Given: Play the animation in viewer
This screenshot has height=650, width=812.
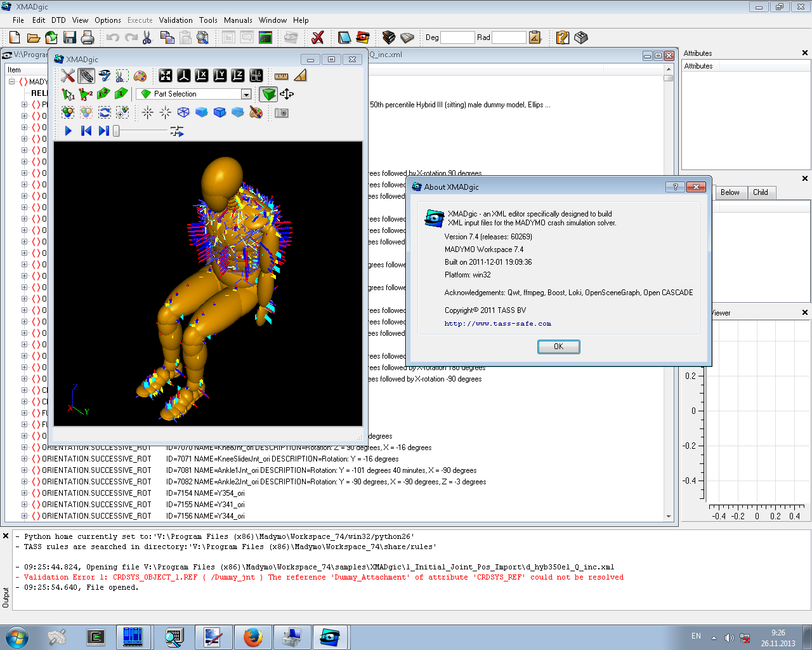Looking at the screenshot, I should (69, 131).
